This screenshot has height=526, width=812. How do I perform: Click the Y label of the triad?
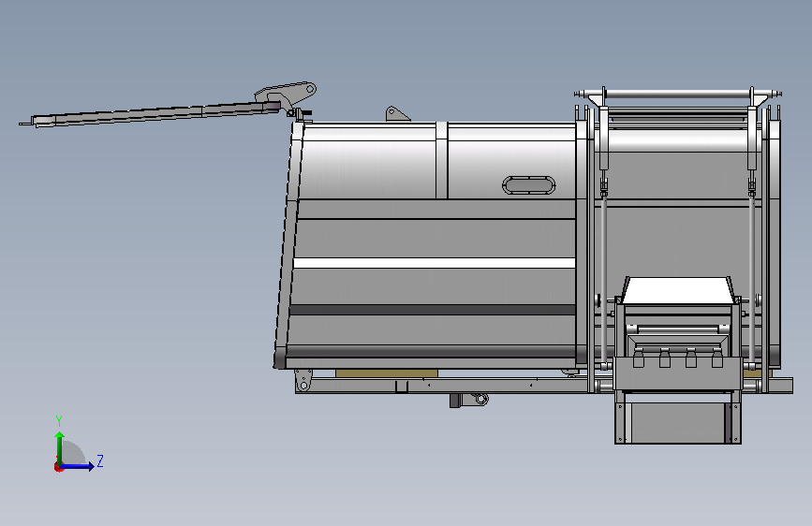(x=59, y=420)
